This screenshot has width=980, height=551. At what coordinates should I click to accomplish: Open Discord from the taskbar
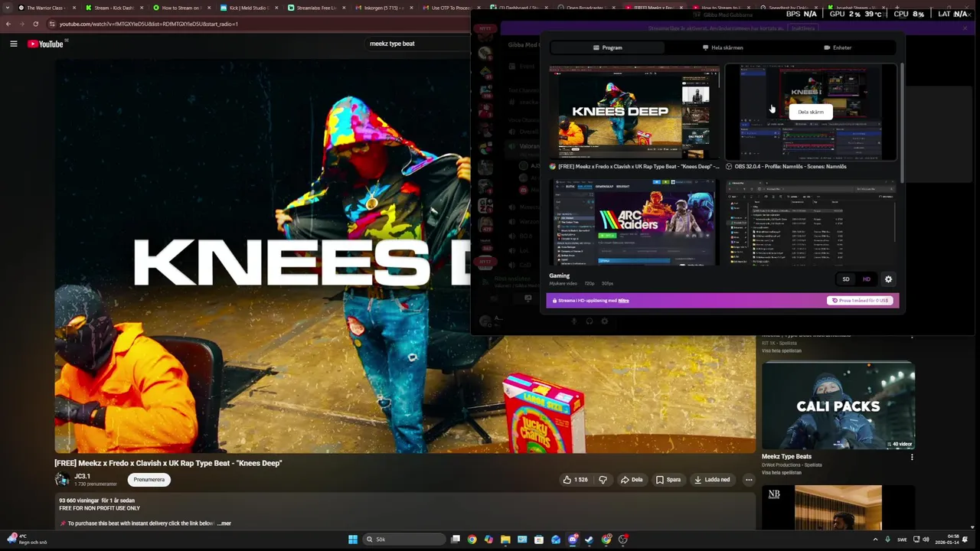[x=573, y=540]
